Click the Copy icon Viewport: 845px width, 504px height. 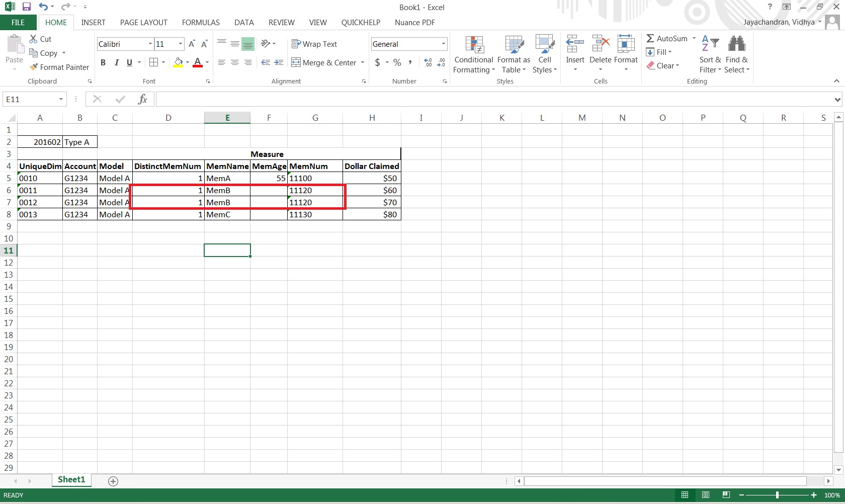click(34, 53)
